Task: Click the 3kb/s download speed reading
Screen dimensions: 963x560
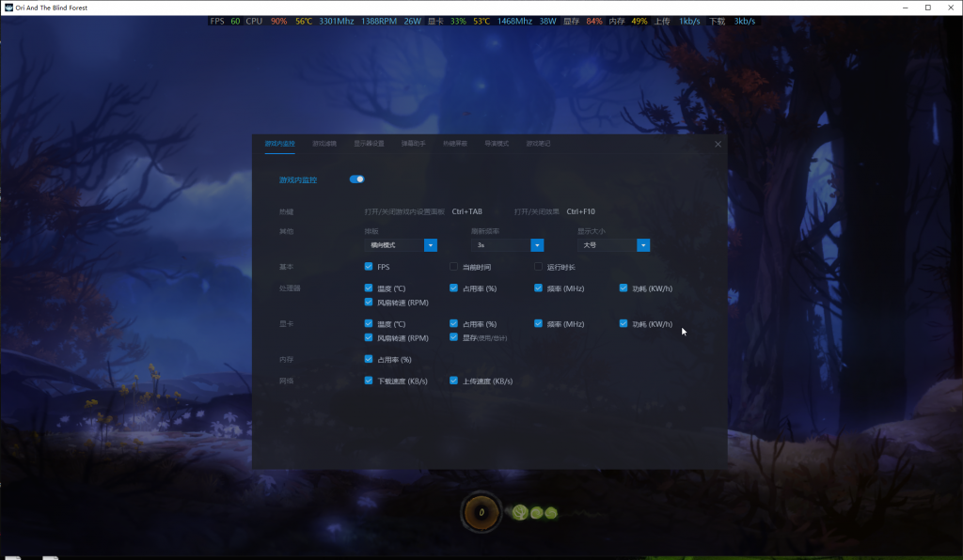Action: (745, 21)
